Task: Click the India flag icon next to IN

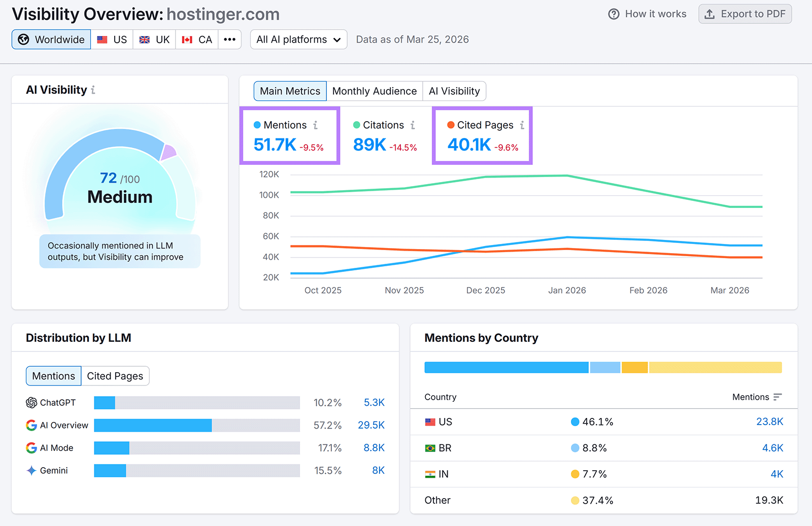Action: [430, 474]
